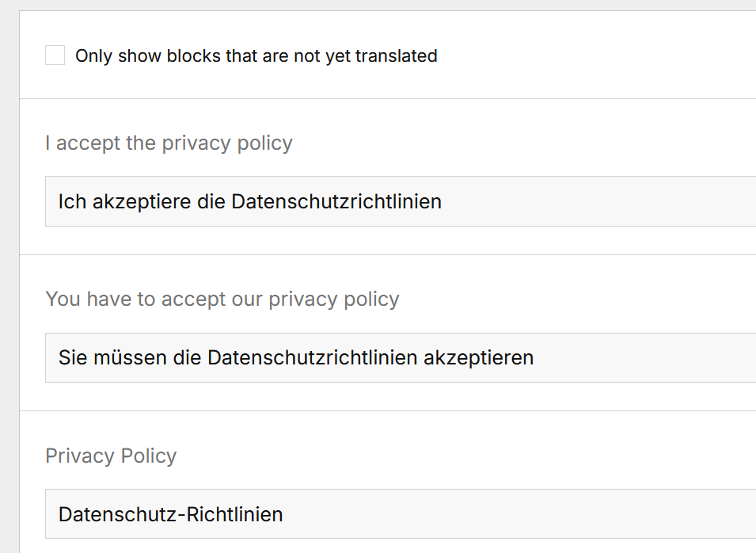Click the word 'Ich' in the first translation
The width and height of the screenshot is (756, 553).
[x=72, y=202]
